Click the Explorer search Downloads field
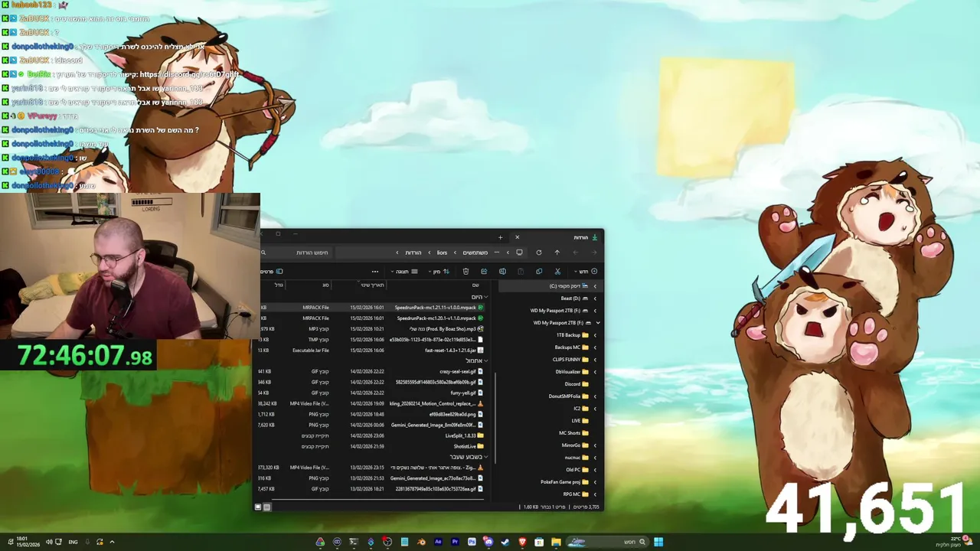Image resolution: width=980 pixels, height=551 pixels. pyautogui.click(x=296, y=253)
